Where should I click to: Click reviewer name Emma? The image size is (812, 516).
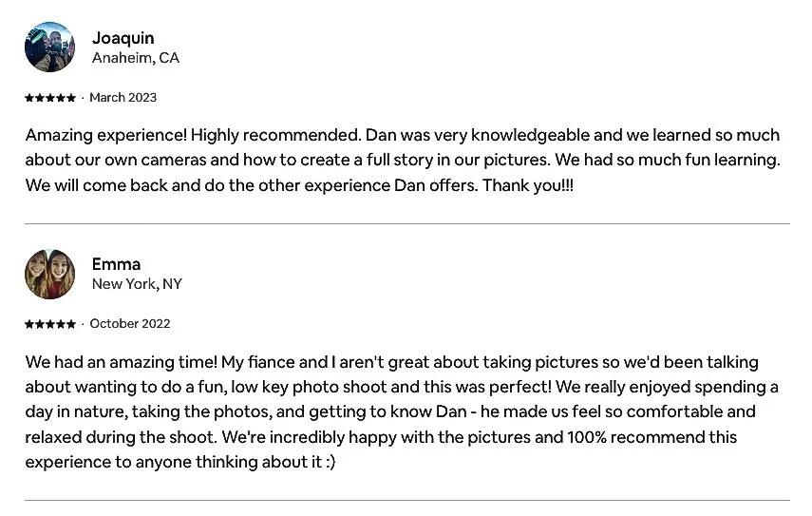point(116,264)
